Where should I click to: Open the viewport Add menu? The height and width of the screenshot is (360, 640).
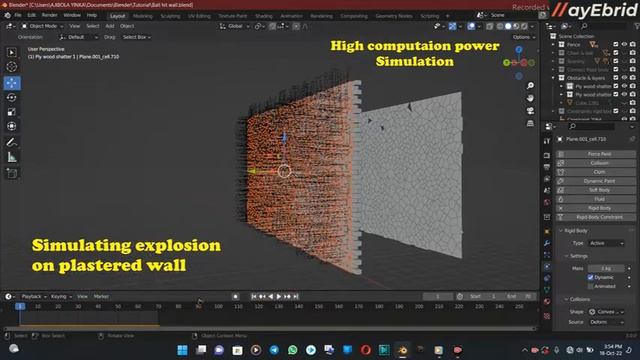click(110, 26)
